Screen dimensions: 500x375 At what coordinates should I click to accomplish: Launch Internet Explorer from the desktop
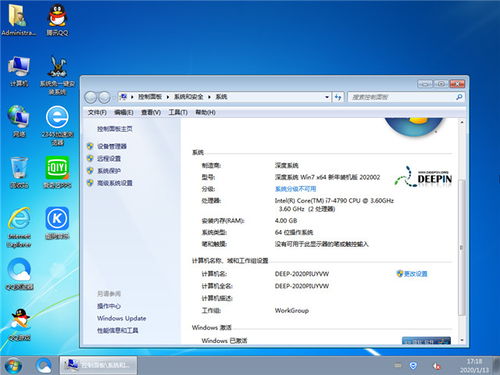[19, 227]
